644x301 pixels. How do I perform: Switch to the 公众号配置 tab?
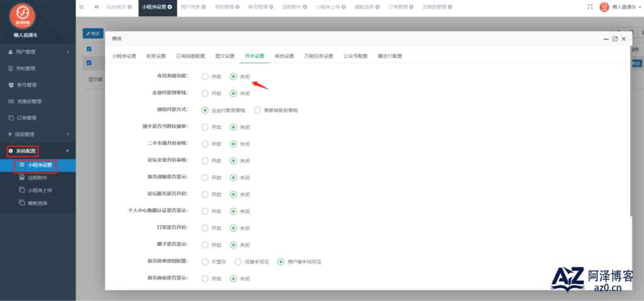pyautogui.click(x=356, y=57)
